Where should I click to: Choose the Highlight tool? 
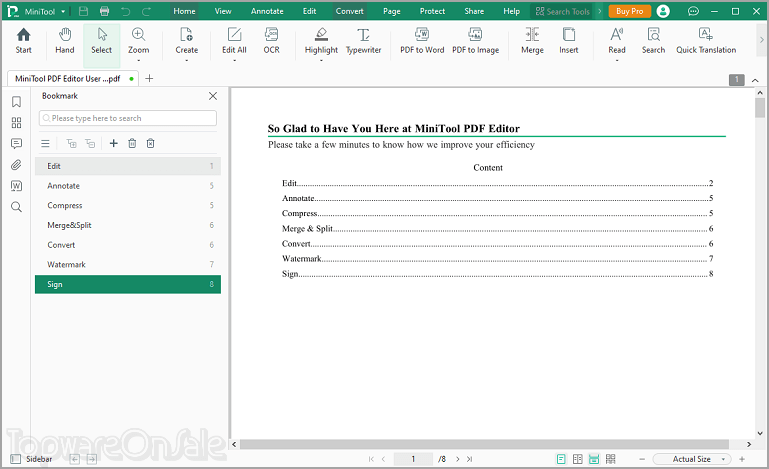tap(321, 41)
